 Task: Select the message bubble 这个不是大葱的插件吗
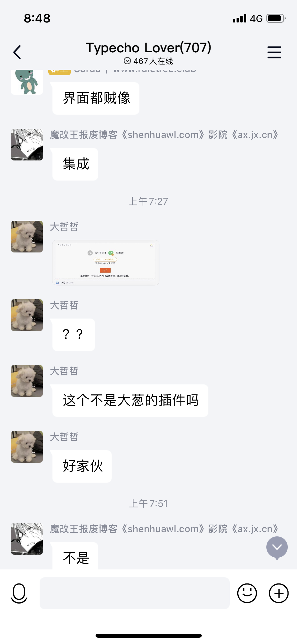coord(130,401)
